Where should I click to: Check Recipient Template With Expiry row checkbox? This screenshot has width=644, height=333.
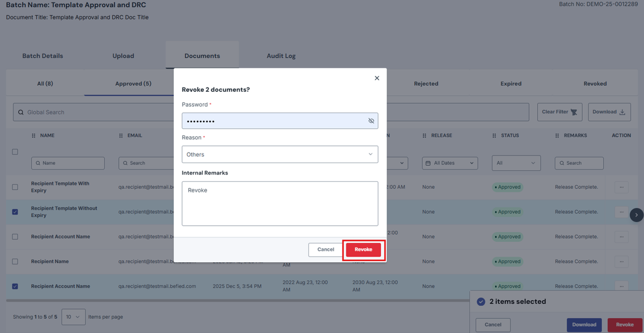point(15,187)
